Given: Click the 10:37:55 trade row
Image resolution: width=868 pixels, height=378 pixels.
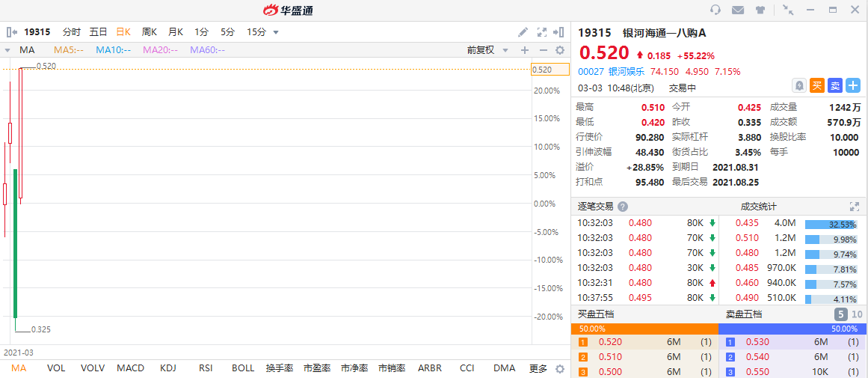Looking at the screenshot, I should (645, 298).
